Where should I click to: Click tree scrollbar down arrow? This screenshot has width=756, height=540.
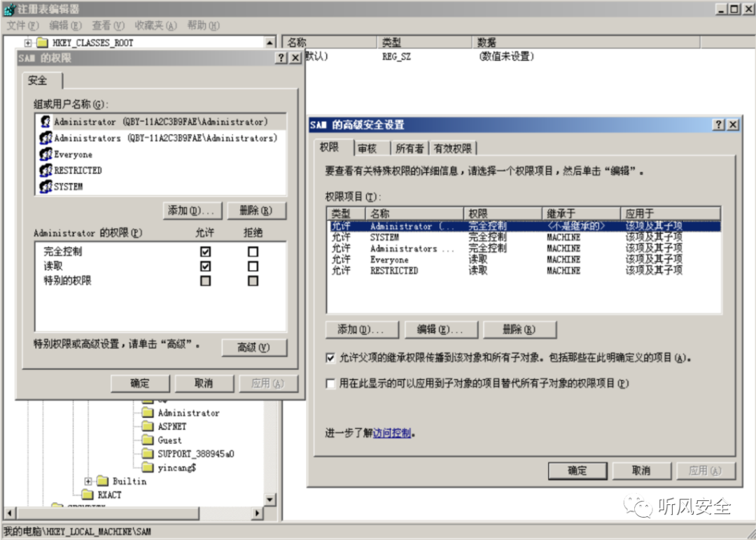point(269,499)
